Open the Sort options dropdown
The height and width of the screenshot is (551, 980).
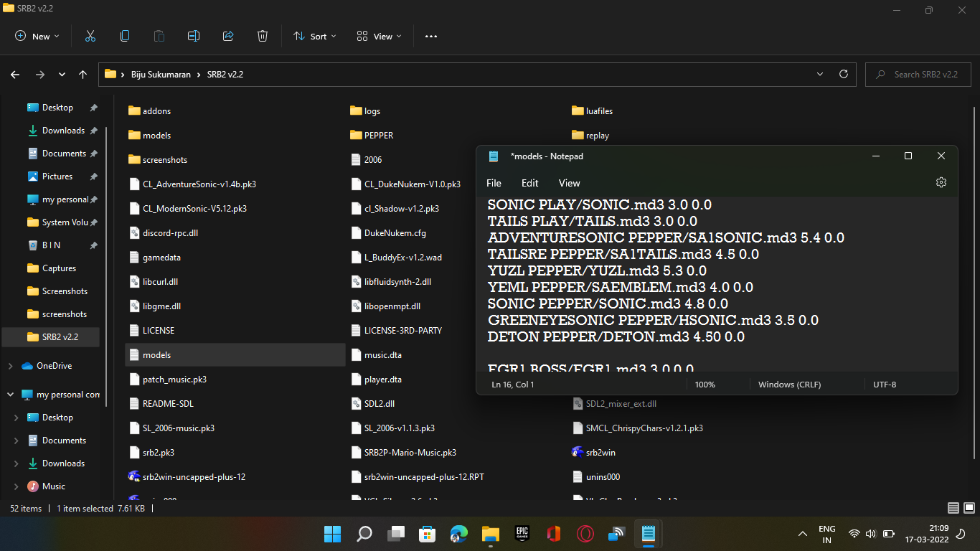pos(315,36)
